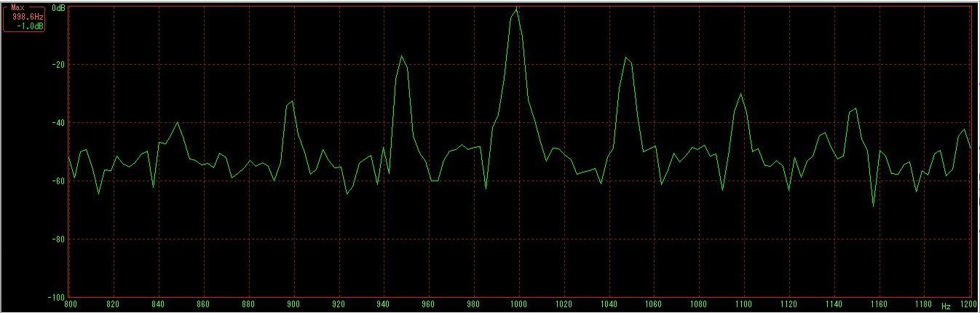The image size is (980, 313).
Task: Click the -80 label on the dB axis
Action: (x=59, y=239)
